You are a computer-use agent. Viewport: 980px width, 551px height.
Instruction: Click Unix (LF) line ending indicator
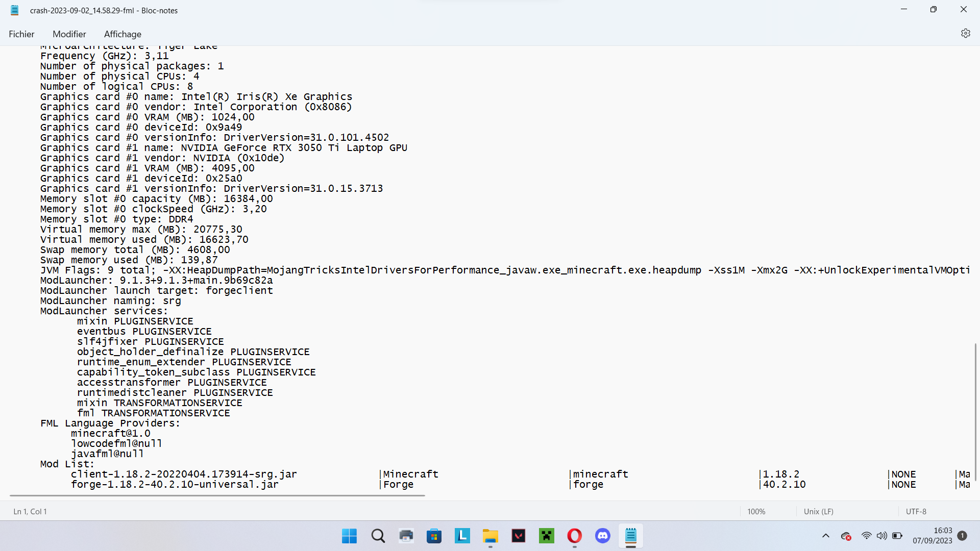coord(818,511)
